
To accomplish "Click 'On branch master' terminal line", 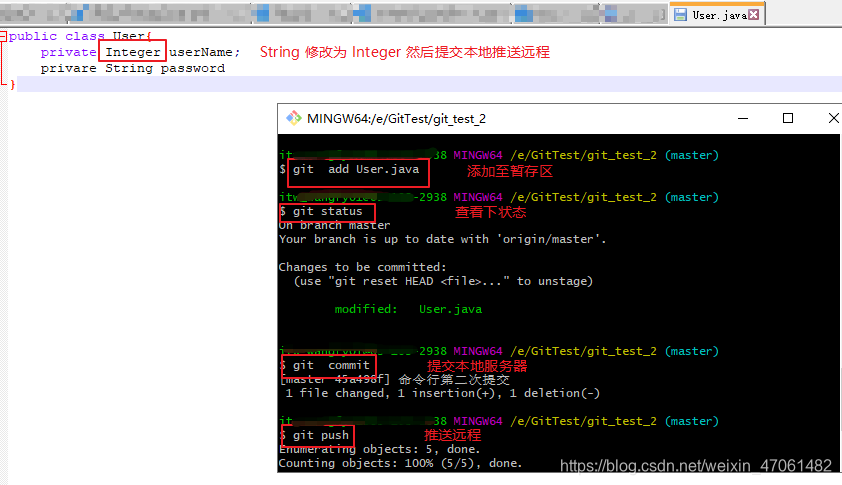I will pos(335,226).
